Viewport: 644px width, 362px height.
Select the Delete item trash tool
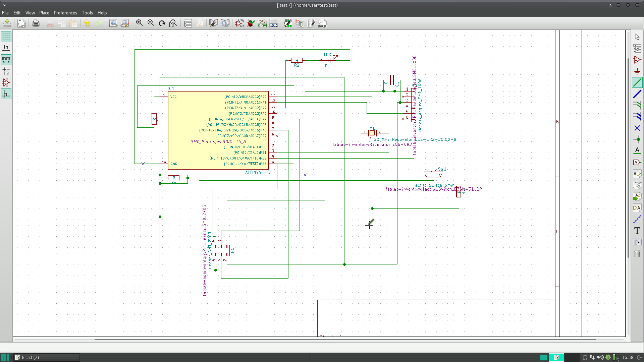pyautogui.click(x=637, y=253)
